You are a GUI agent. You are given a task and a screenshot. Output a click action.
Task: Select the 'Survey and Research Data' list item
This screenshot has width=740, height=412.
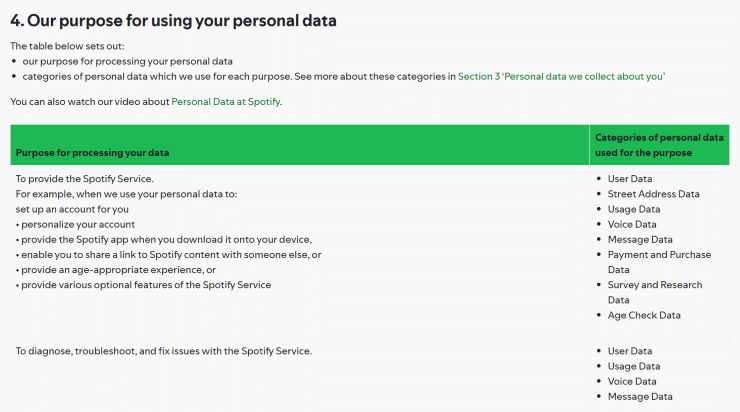coord(655,292)
